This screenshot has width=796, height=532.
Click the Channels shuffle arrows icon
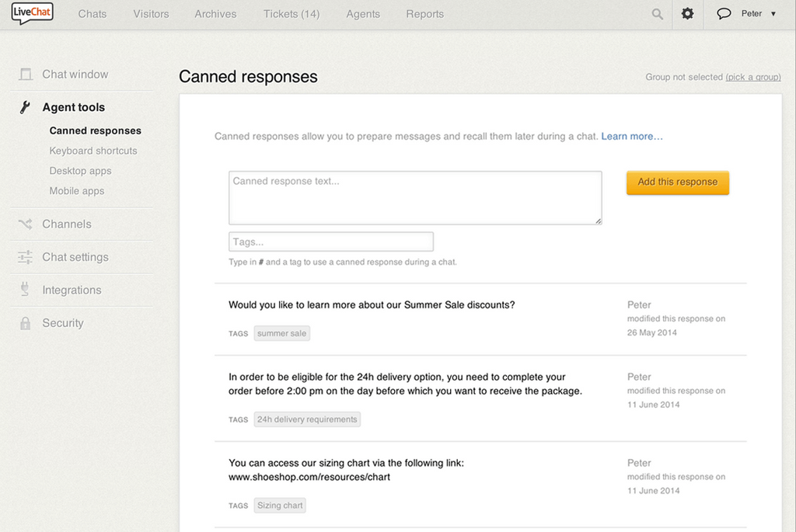(26, 224)
